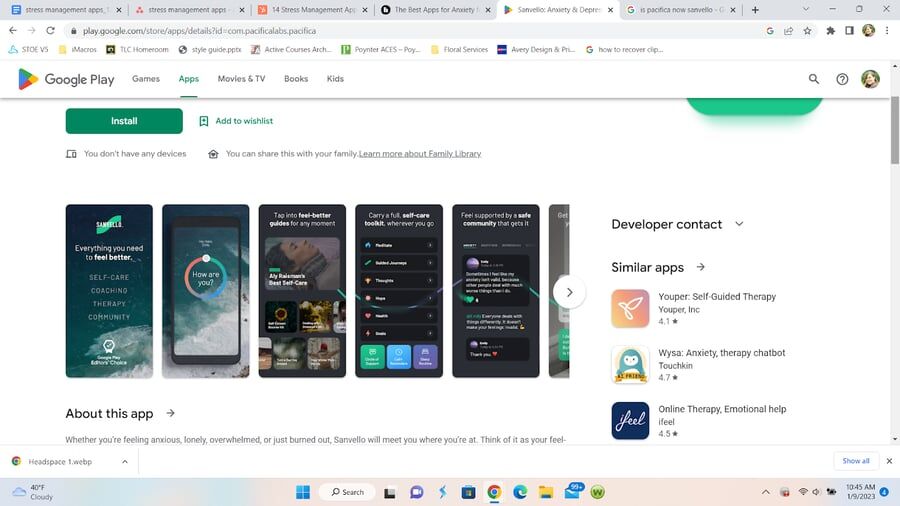Go to Books section
Viewport: 900px width, 506px height.
[296, 79]
